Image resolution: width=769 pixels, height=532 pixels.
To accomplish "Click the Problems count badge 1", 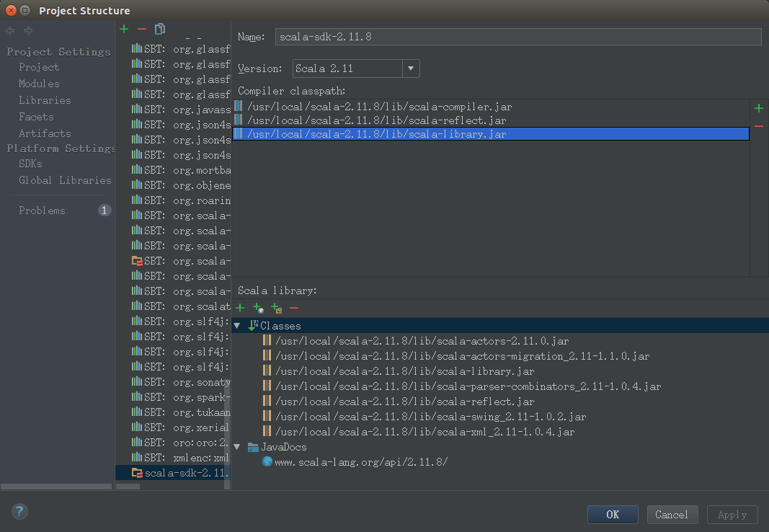I will click(x=104, y=210).
